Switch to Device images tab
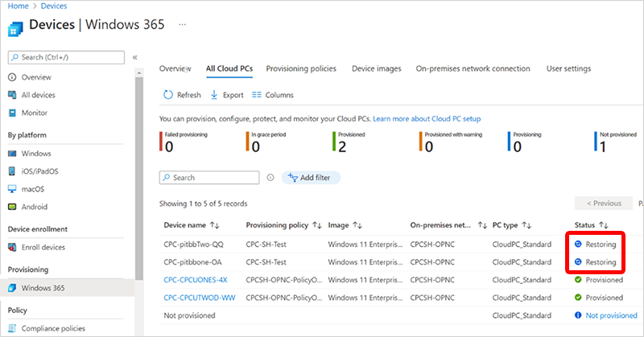The width and height of the screenshot is (644, 337). click(376, 69)
